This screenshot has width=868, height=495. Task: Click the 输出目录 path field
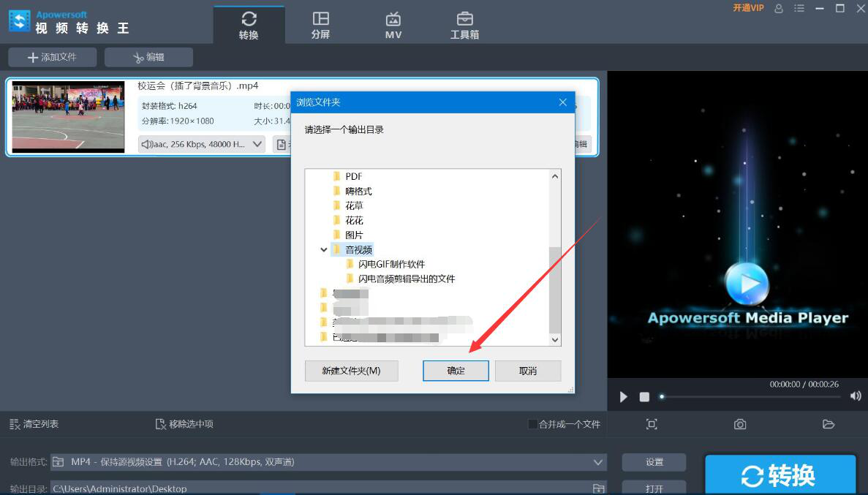tap(321, 488)
